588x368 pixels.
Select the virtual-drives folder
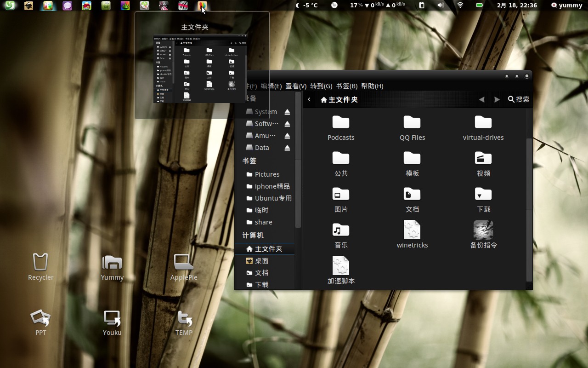point(483,127)
